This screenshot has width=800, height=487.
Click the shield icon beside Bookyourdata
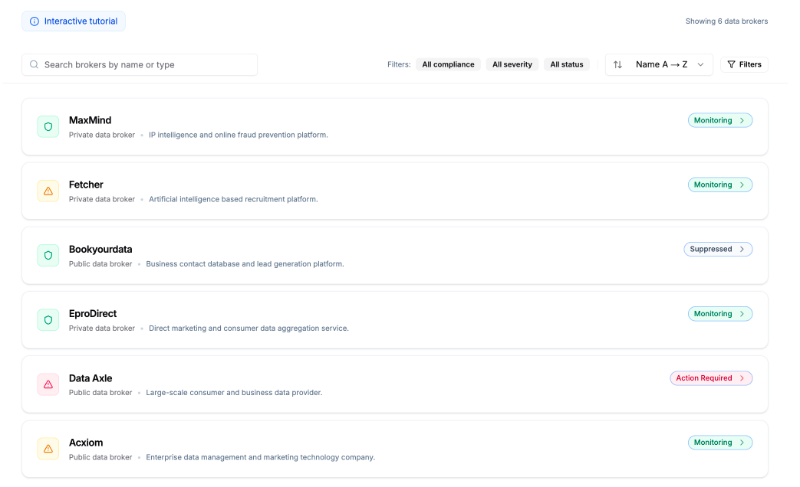tap(48, 255)
